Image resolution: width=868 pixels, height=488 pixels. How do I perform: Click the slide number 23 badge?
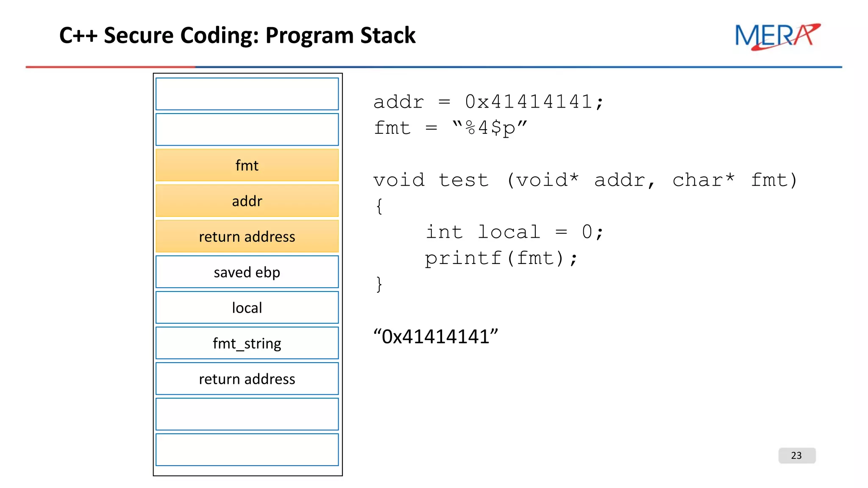tap(796, 455)
